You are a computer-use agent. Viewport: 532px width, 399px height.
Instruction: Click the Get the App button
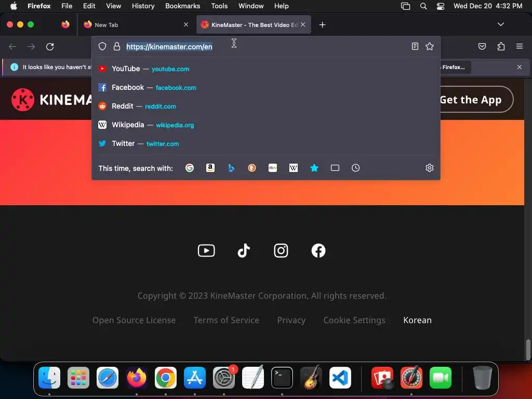click(x=476, y=99)
